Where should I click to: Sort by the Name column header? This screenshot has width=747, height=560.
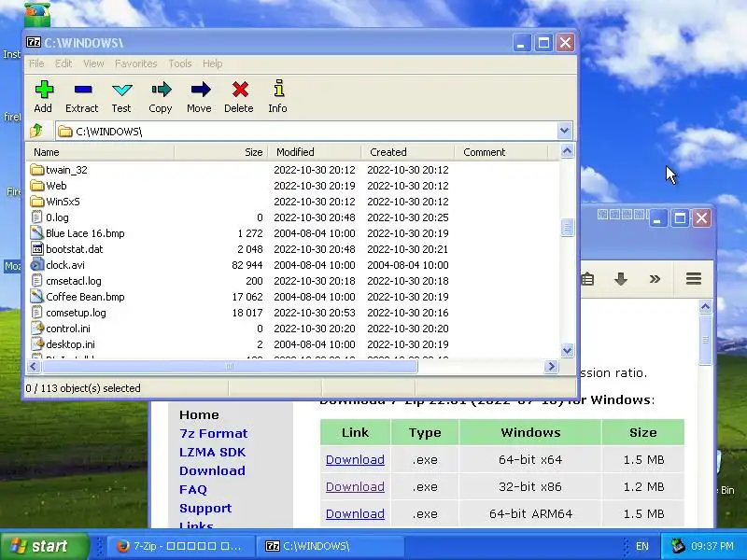coord(101,152)
